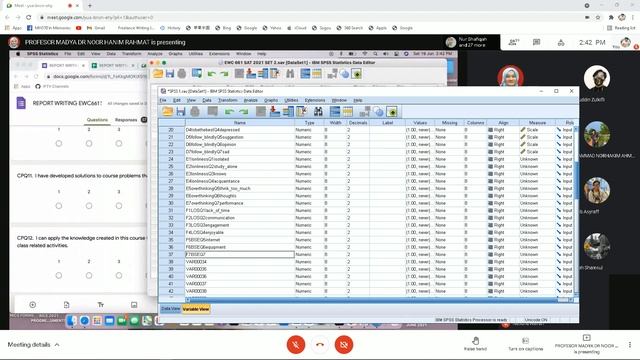Open data file icon in front SPSS toolbar

168,111
